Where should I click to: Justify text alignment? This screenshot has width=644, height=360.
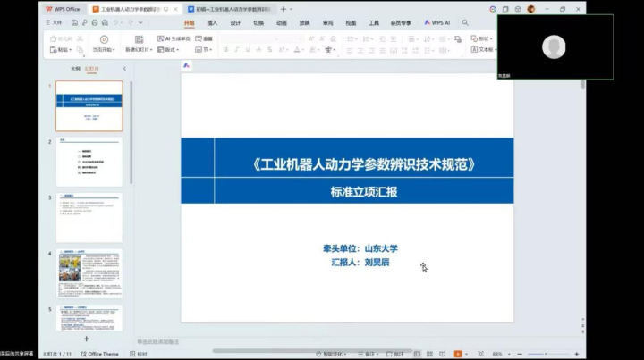click(383, 50)
